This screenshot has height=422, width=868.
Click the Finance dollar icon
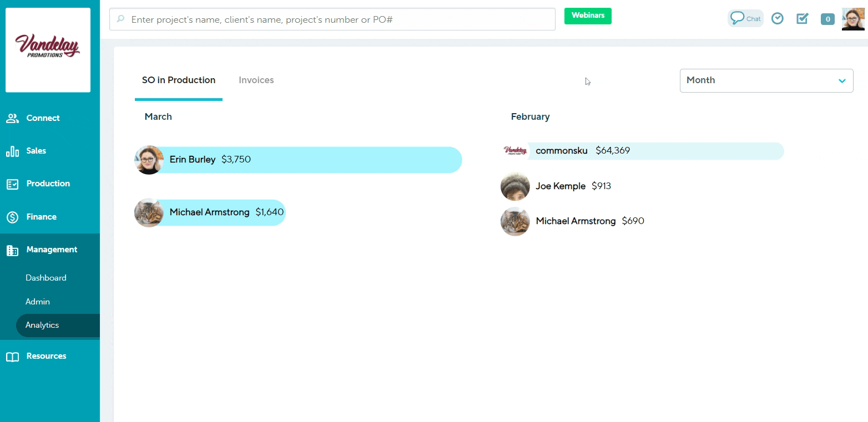[x=12, y=217]
